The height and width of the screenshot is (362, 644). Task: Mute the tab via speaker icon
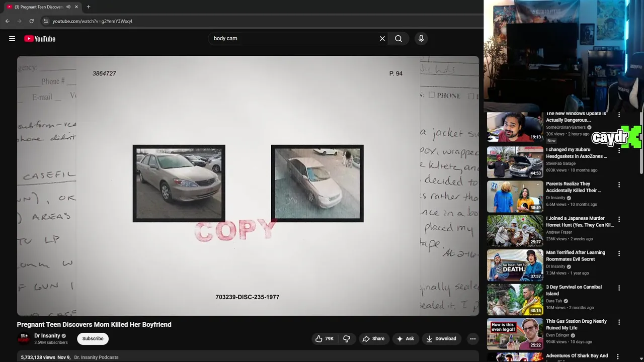(68, 7)
